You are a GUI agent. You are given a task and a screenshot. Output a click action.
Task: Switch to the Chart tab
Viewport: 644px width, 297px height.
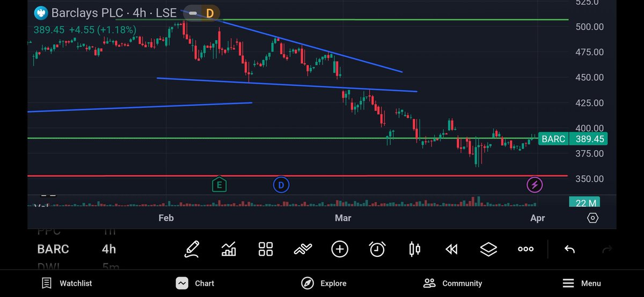[195, 283]
